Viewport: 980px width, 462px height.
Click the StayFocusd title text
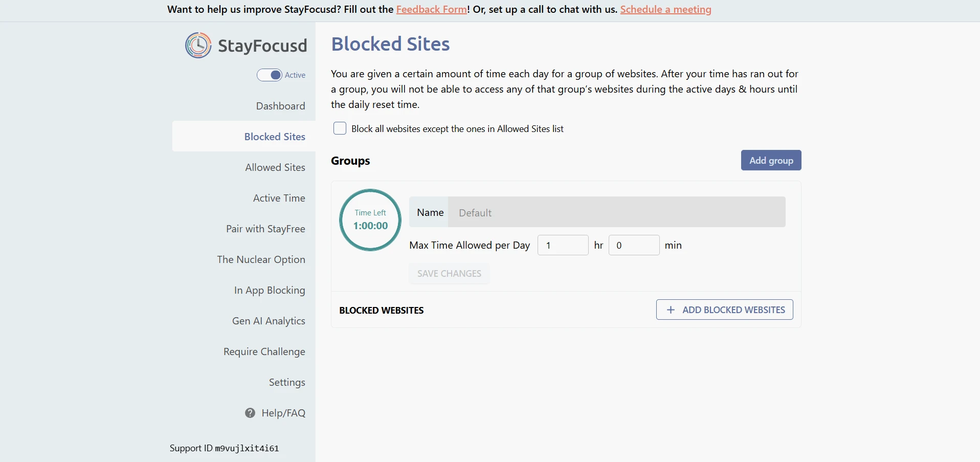(262, 46)
